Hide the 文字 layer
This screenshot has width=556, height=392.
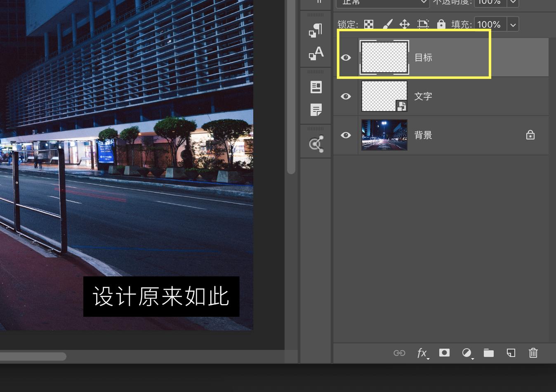pyautogui.click(x=346, y=96)
